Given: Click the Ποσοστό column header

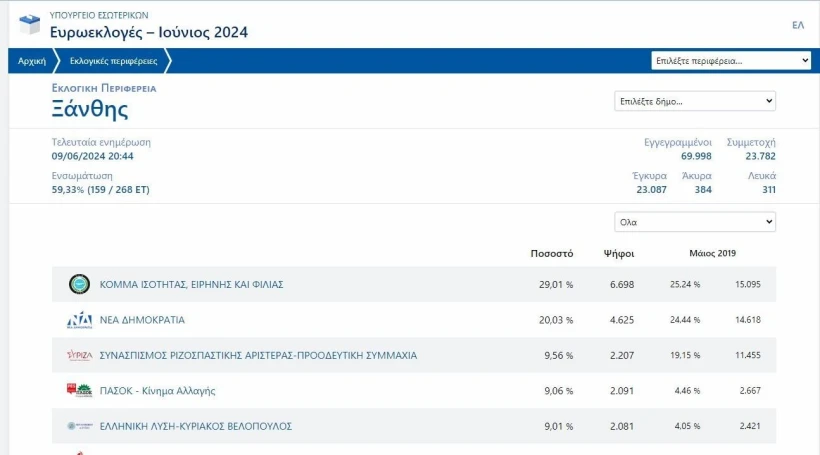Looking at the screenshot, I should pos(551,253).
